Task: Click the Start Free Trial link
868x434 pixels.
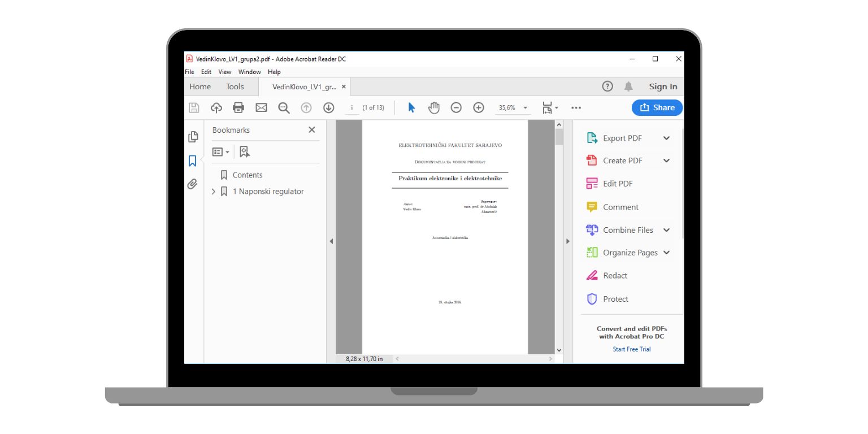Action: 631,349
